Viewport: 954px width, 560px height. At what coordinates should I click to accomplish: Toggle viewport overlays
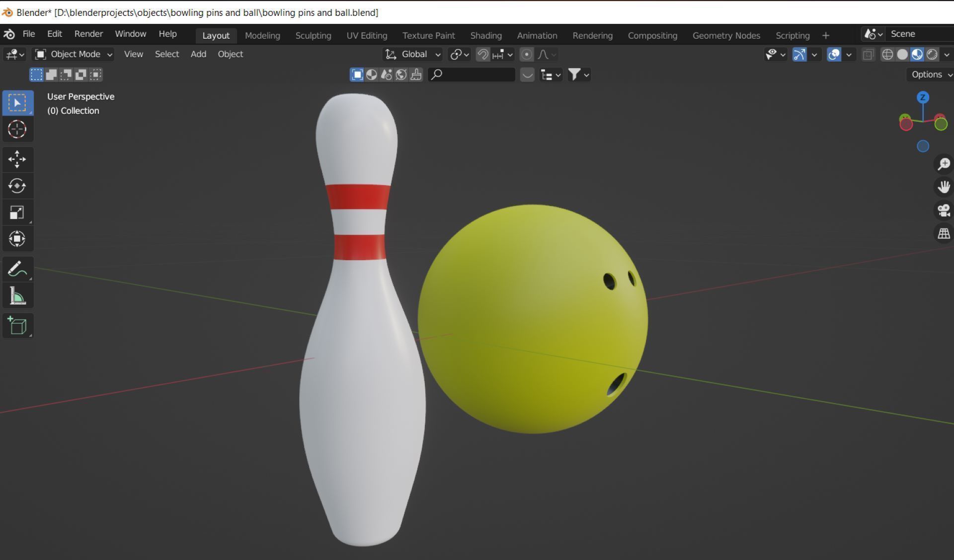coord(834,54)
